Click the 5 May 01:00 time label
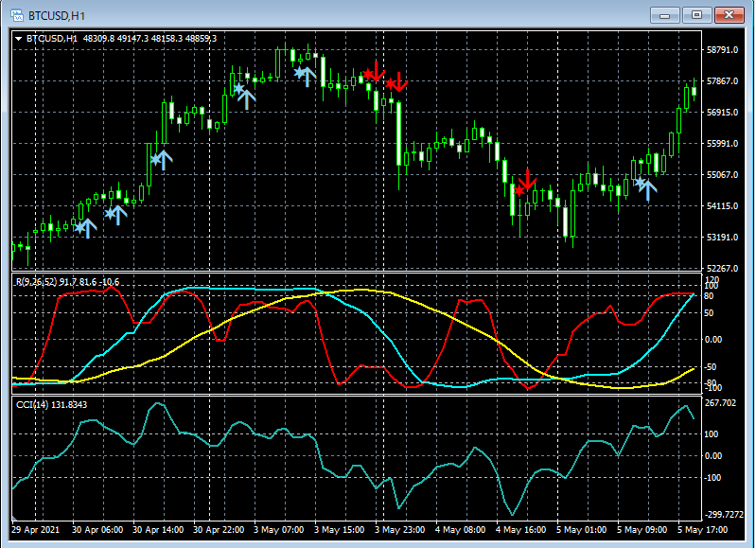This screenshot has height=548, width=756. coord(582,530)
